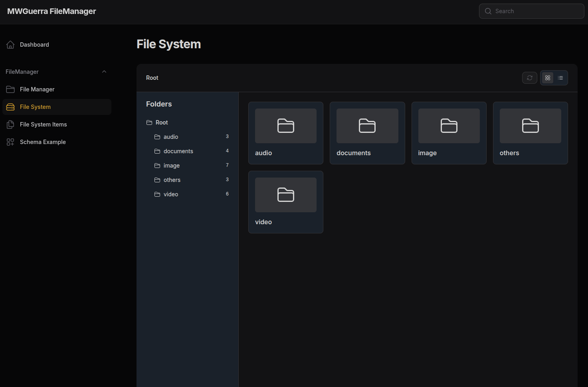Select the File Manager folder icon
The height and width of the screenshot is (387, 588).
[10, 89]
